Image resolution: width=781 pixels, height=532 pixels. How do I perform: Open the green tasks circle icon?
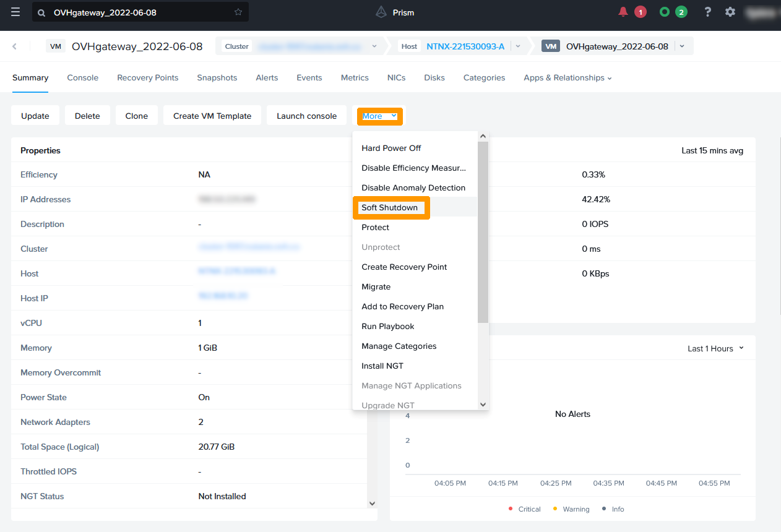click(665, 12)
